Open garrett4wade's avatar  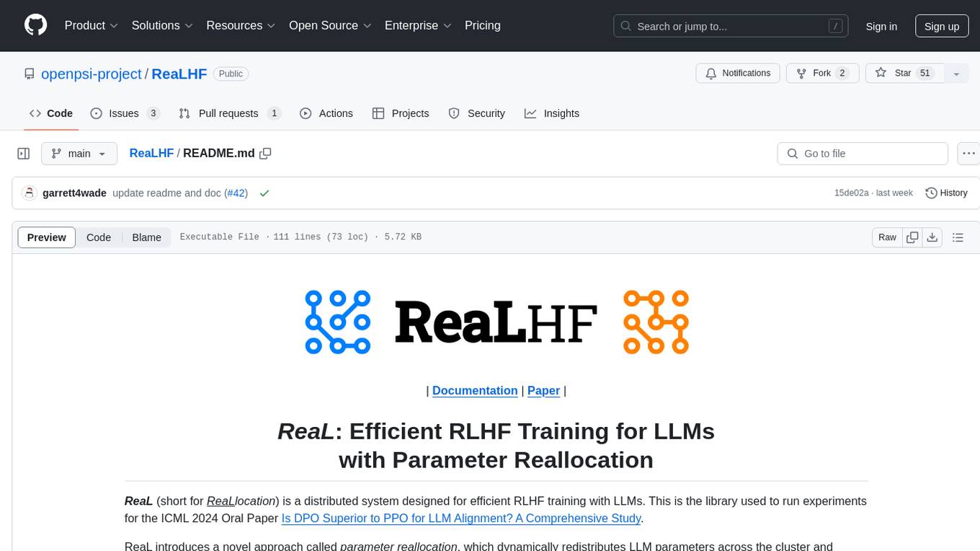(x=30, y=193)
